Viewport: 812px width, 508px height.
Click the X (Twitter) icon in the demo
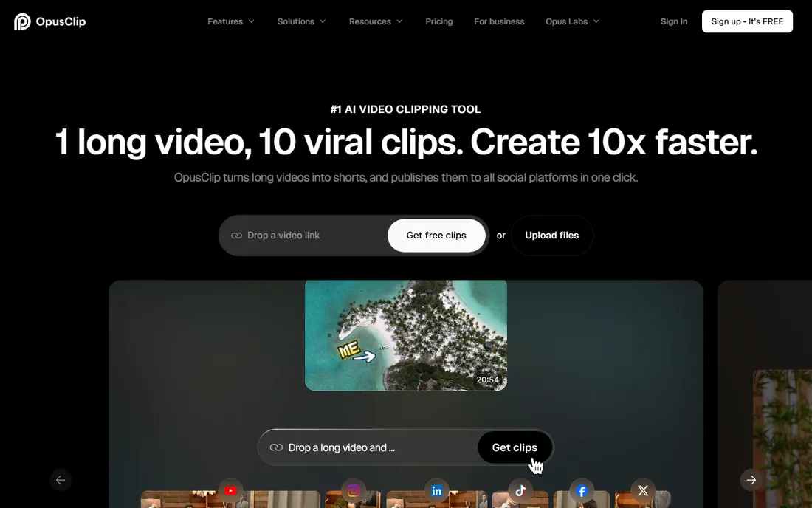coord(643,490)
